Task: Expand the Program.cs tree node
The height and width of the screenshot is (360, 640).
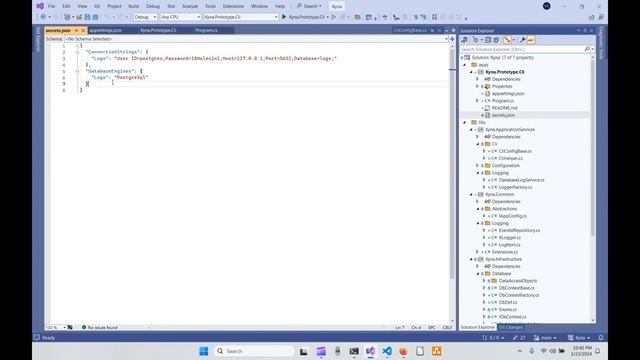Action: pos(477,101)
